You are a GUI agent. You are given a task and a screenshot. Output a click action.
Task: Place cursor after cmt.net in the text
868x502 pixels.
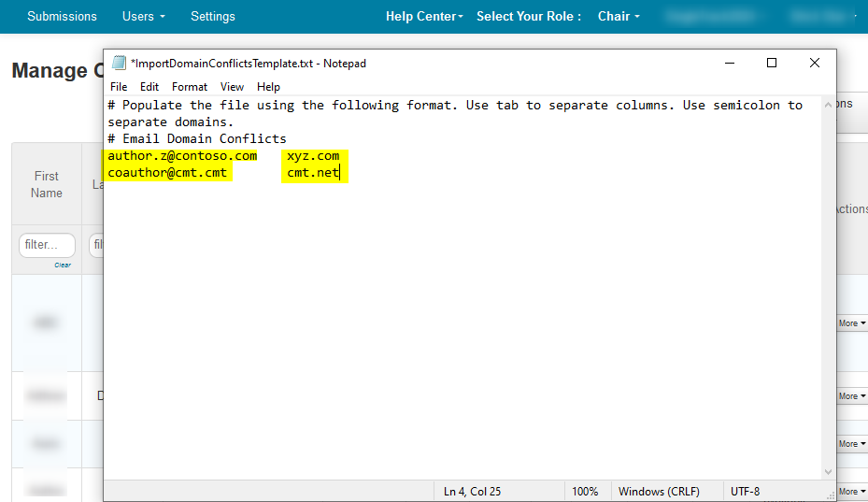click(x=340, y=173)
